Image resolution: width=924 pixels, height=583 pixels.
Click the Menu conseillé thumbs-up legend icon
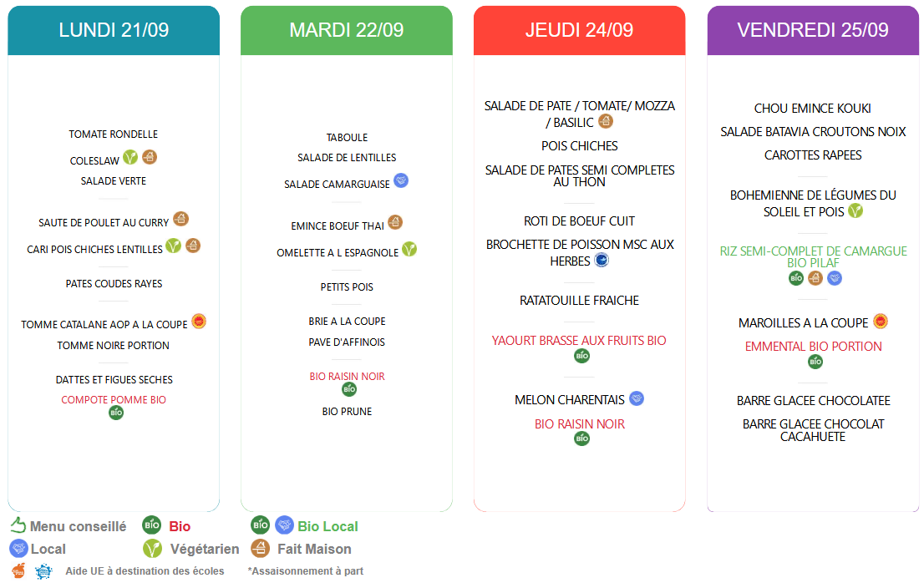18,525
